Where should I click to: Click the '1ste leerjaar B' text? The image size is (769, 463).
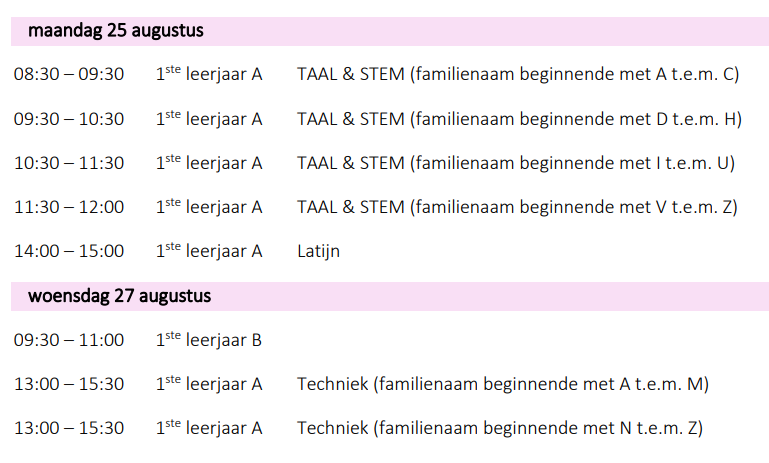(x=209, y=339)
